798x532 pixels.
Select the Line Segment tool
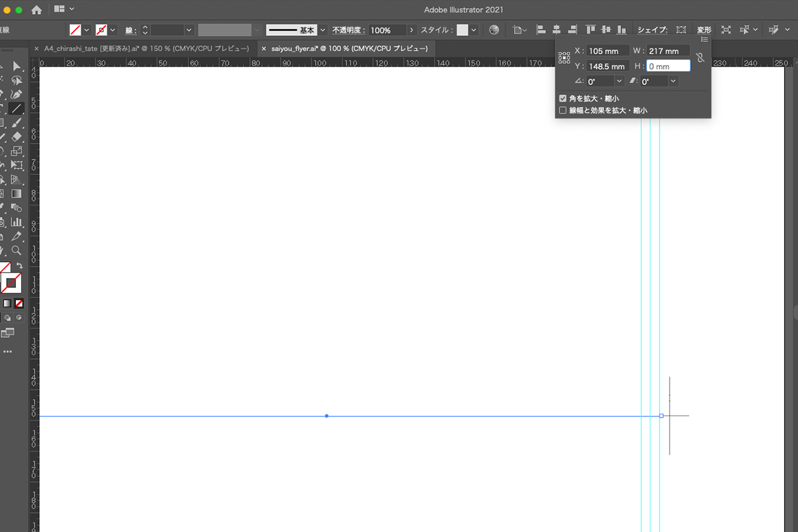[x=17, y=108]
